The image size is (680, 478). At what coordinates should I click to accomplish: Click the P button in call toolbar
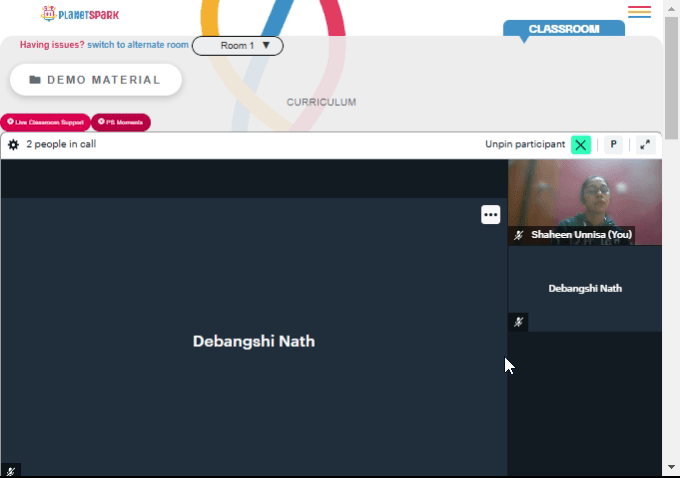[x=613, y=144]
